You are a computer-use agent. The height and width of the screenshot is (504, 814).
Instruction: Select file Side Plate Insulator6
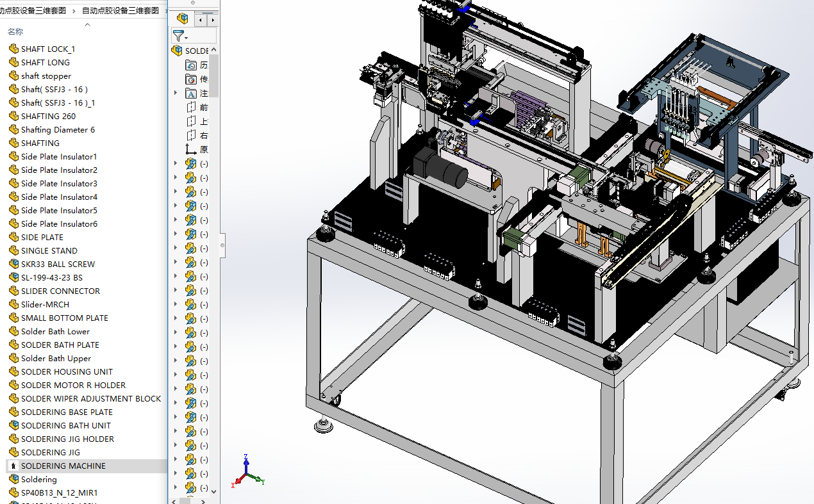pos(59,224)
